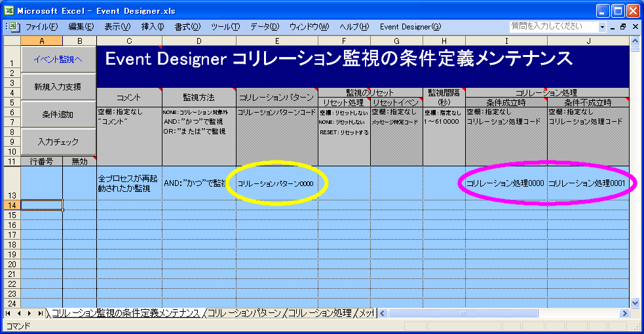Click the コリレーションパターン heading cell
This screenshot has height=334, width=644.
tap(277, 98)
